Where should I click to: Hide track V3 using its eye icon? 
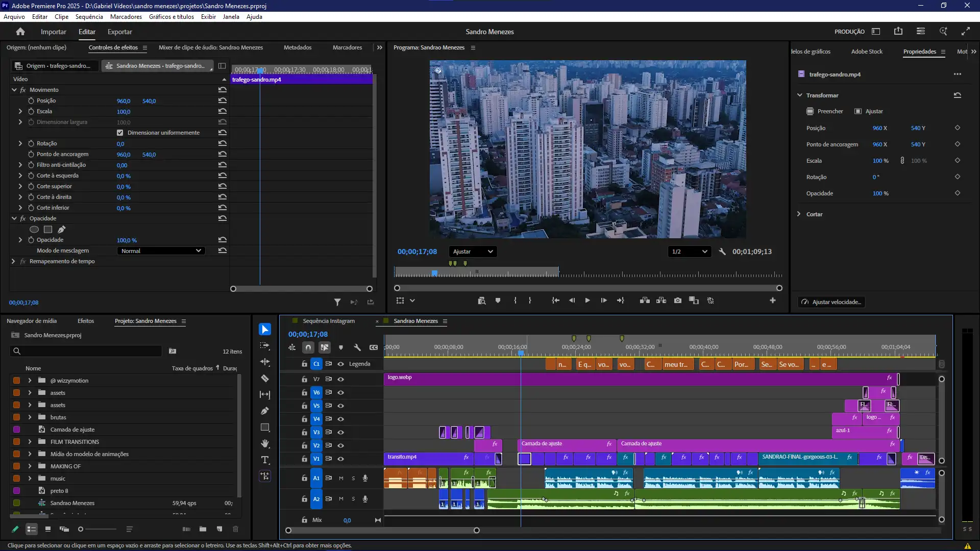tap(340, 432)
